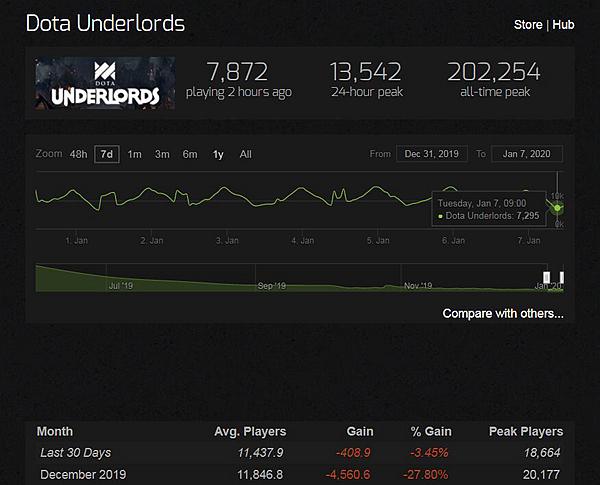
Task: Open Compare with others link
Action: coord(503,314)
